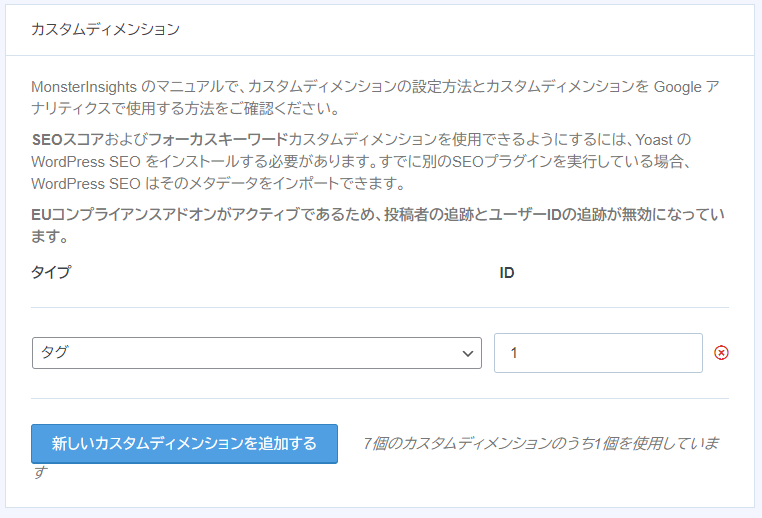Click 新しいカスタムディメンションを追加する button

pyautogui.click(x=184, y=444)
